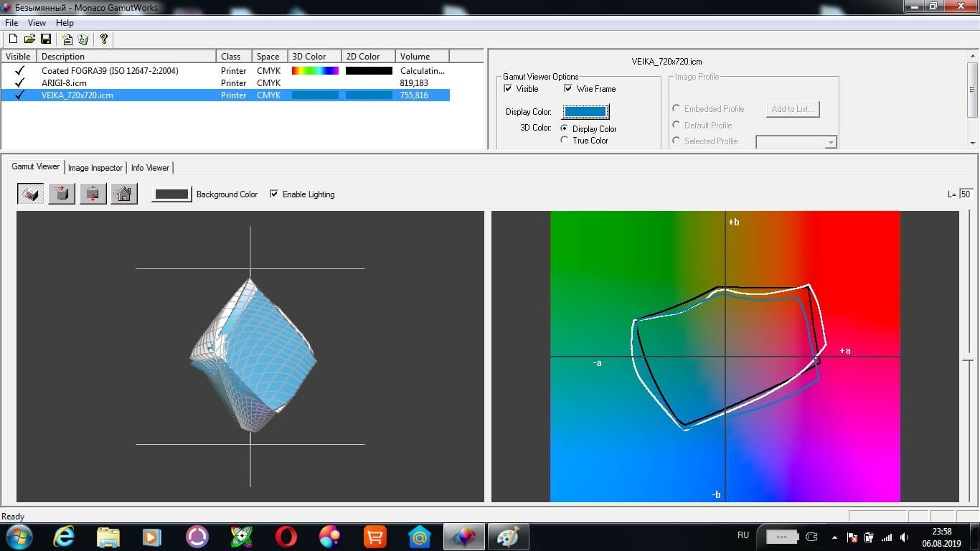Open the Info Viewer tab

(150, 168)
